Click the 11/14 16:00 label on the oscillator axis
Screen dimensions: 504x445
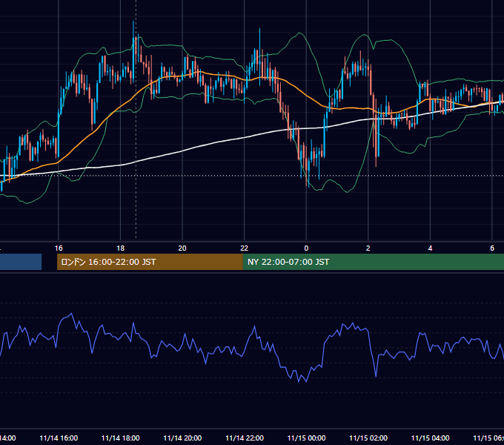59,438
